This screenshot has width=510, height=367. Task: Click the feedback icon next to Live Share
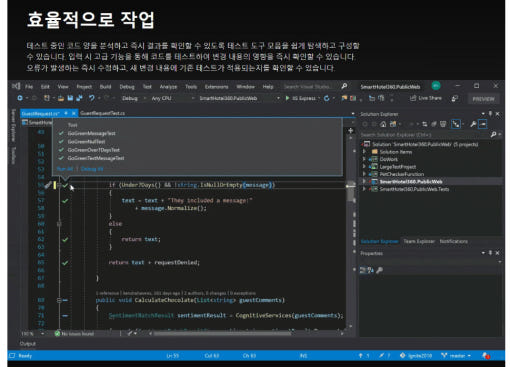[454, 98]
